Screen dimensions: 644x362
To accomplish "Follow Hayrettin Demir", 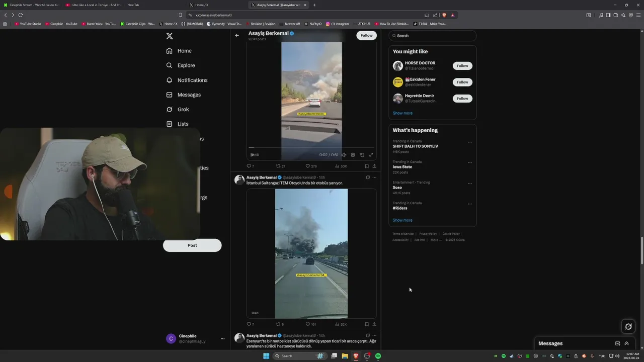I will 462,99.
